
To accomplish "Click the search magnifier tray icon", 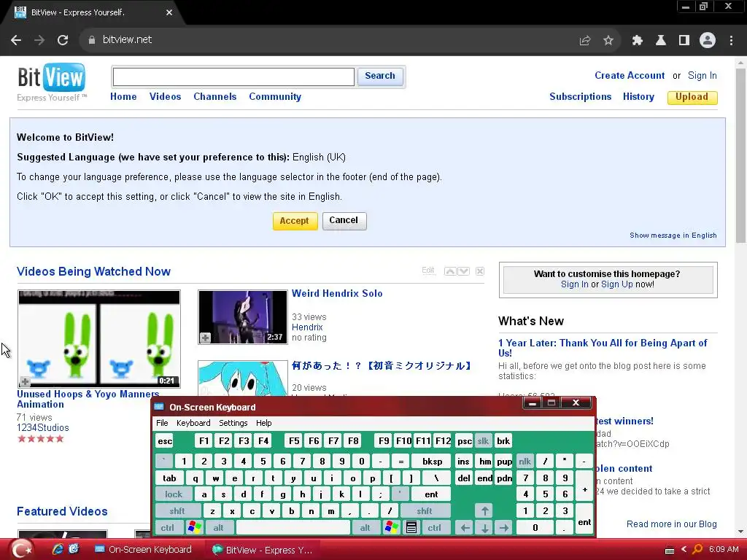I will (697, 550).
